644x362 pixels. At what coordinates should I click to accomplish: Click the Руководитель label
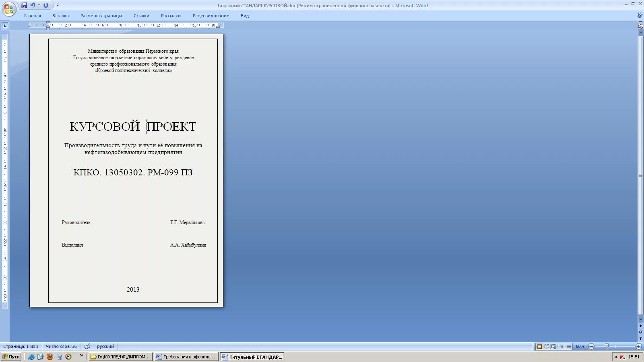coord(76,222)
